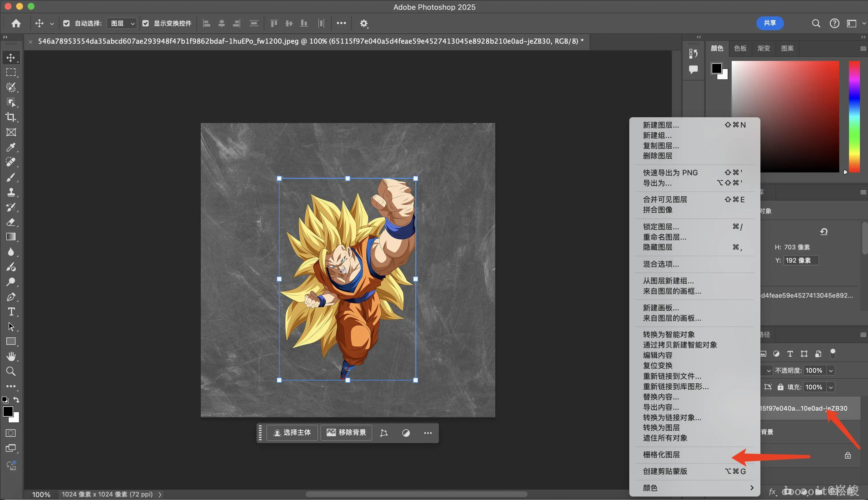The width and height of the screenshot is (868, 500).
Task: Toggle the 自动选择 checkbox
Action: (x=67, y=23)
